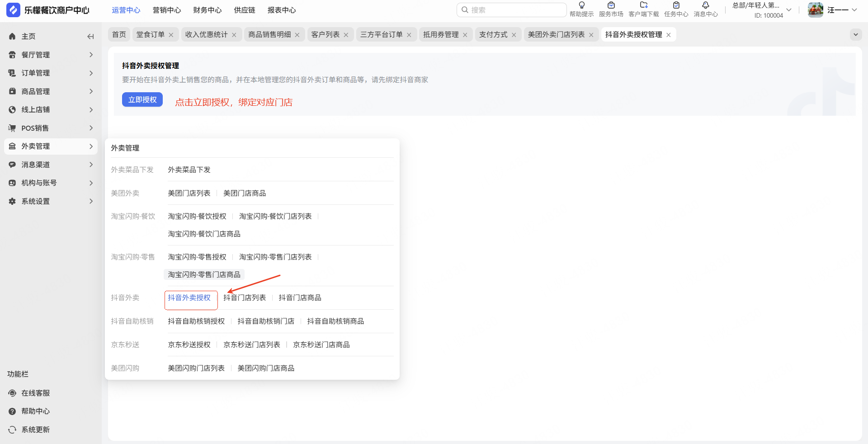868x444 pixels.
Task: Click the 消息渠道 chat icon
Action: [x=12, y=165]
